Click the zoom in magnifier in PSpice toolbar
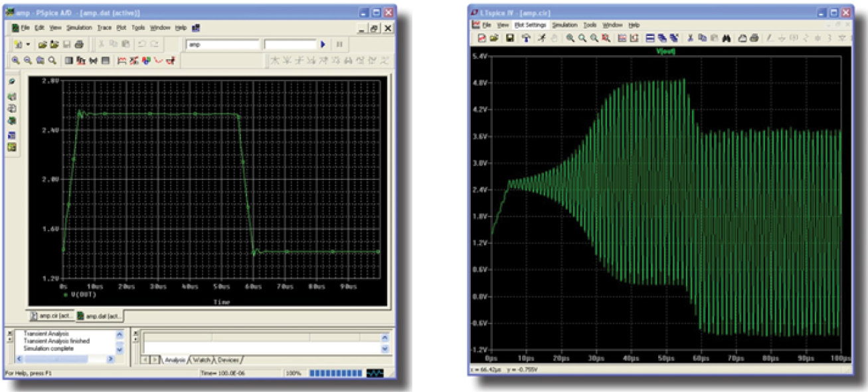The image size is (868, 392). click(16, 60)
